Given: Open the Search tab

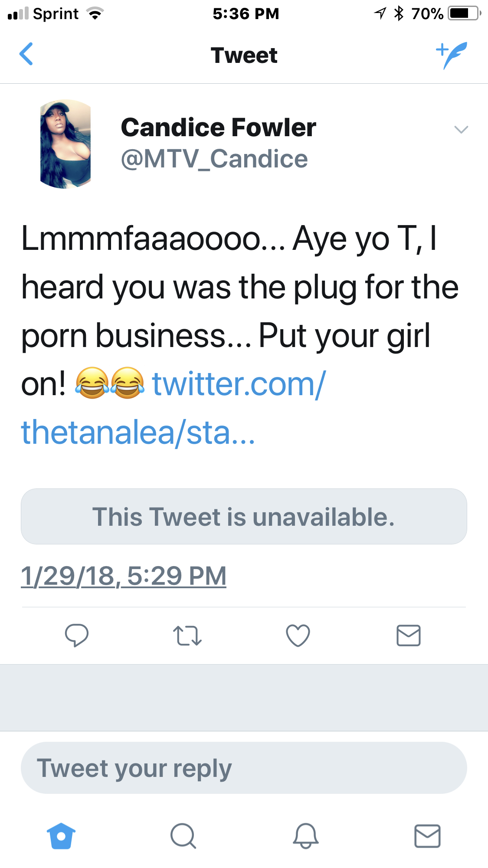Looking at the screenshot, I should click(183, 835).
